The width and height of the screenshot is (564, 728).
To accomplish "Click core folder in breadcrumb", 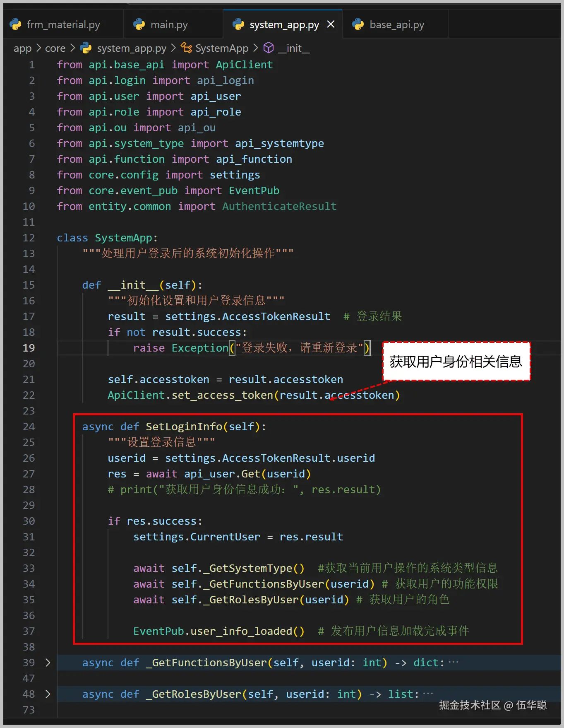I will pos(55,48).
